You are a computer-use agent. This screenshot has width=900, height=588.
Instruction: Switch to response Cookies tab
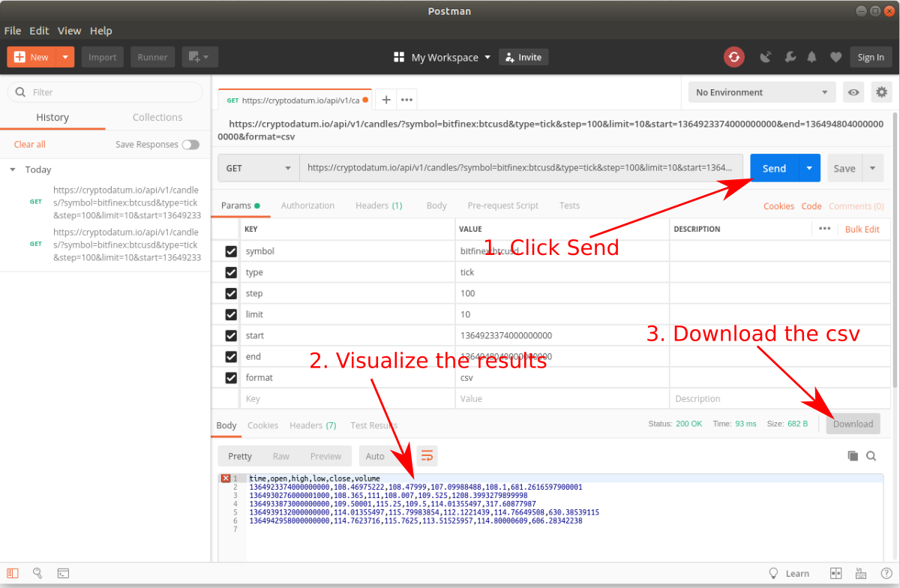[x=262, y=425]
